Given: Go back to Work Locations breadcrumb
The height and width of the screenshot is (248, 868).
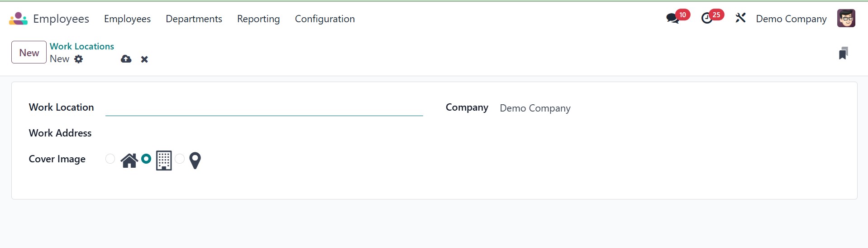Looking at the screenshot, I should point(82,46).
